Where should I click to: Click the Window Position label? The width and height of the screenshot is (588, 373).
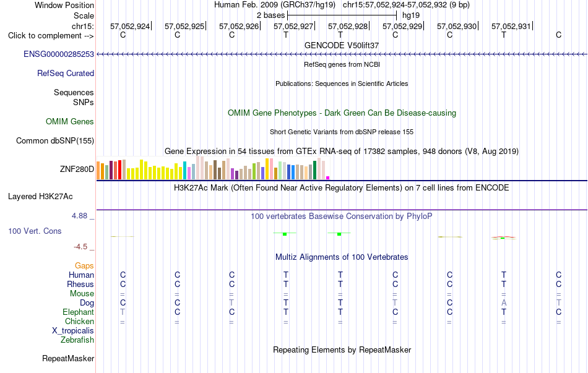[x=64, y=5]
